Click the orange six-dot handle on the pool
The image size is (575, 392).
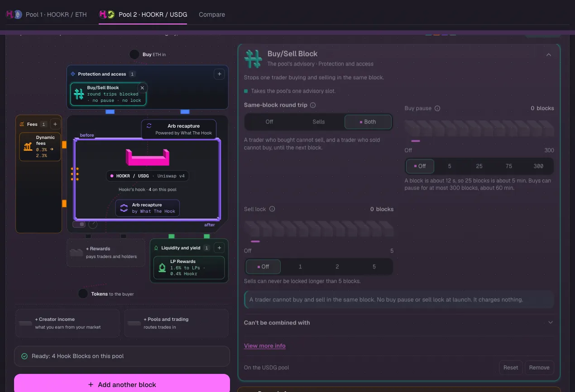75,174
